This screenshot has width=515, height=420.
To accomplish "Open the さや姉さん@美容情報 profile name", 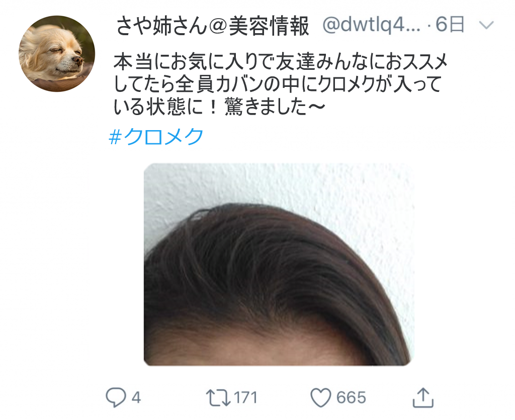I will pos(213,26).
